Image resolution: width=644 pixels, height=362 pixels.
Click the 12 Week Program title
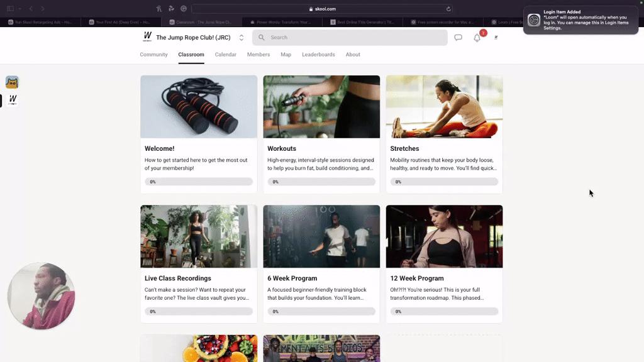pyautogui.click(x=417, y=278)
